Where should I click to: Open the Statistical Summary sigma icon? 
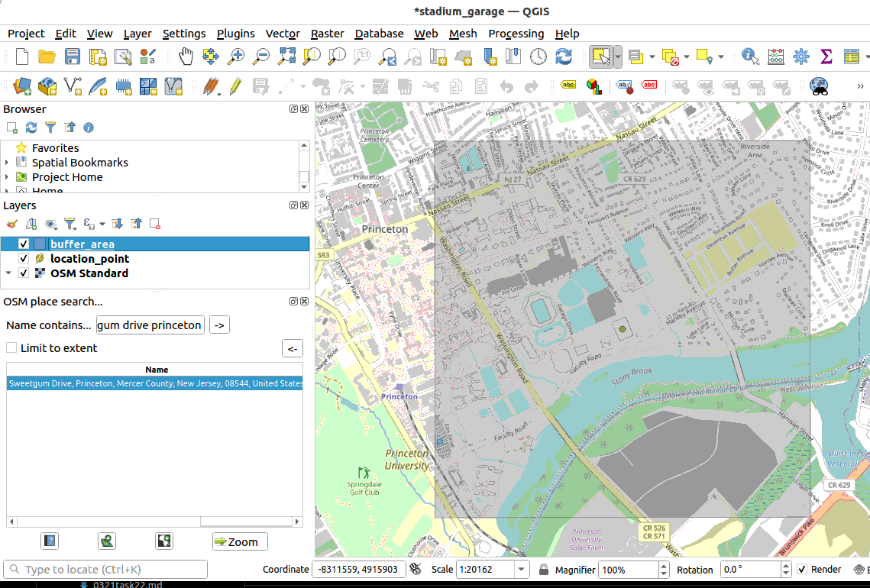click(826, 57)
